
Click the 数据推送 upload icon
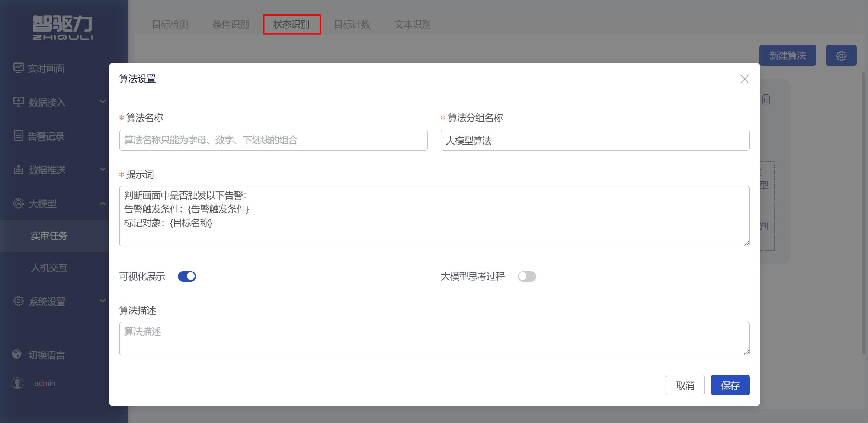(x=18, y=169)
